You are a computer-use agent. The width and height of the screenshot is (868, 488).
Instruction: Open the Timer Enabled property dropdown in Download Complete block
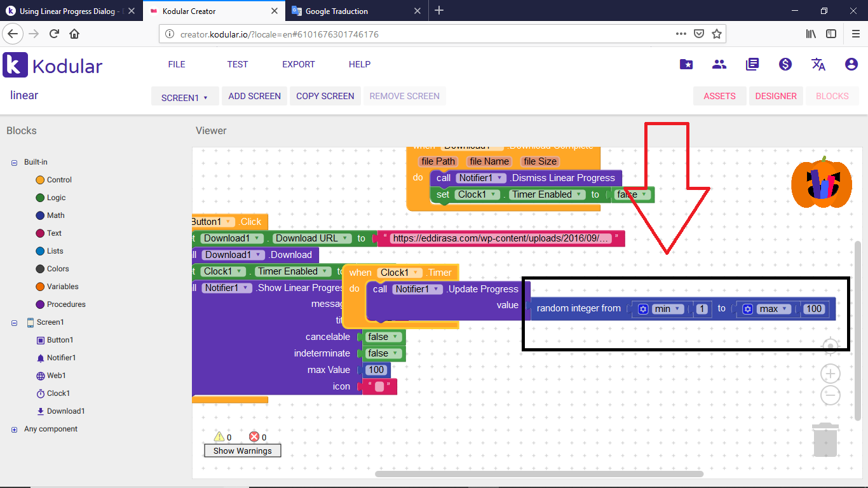tap(578, 194)
